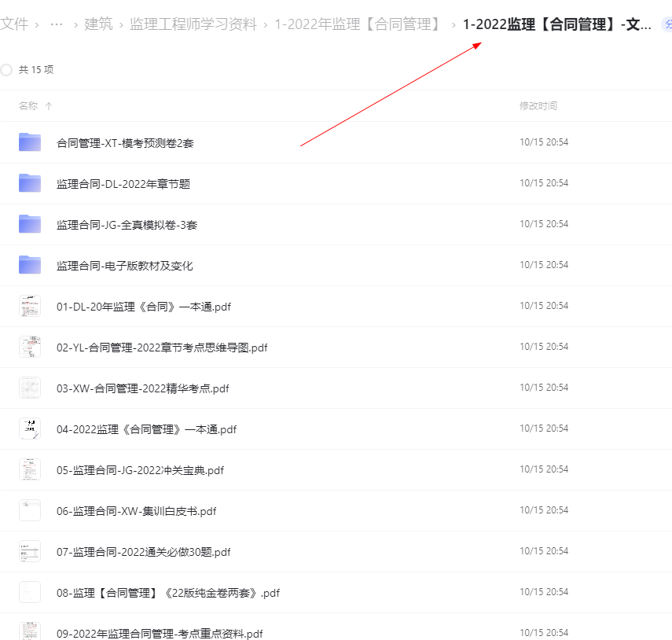
Task: Open 07-监理合同-2022通关必做30题.pdf
Action: 144,552
